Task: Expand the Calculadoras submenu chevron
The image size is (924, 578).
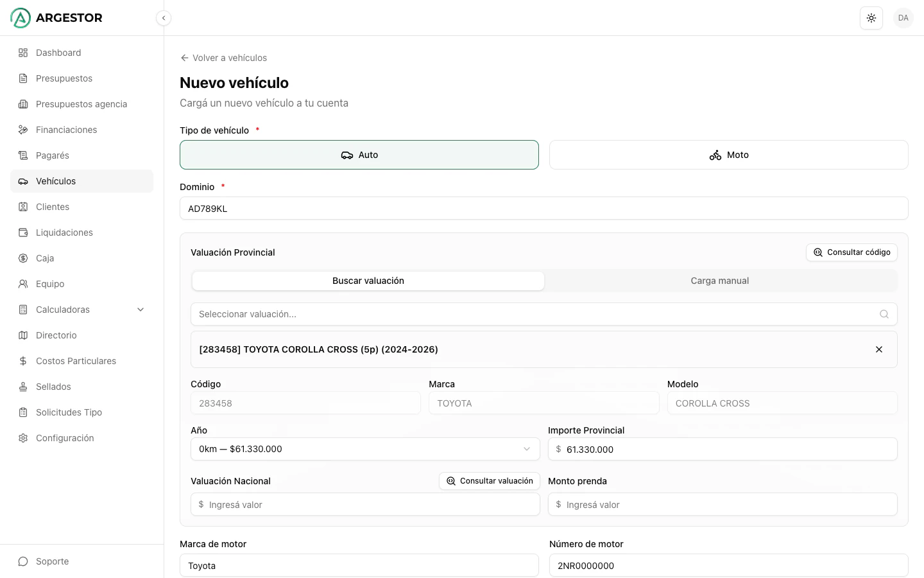Action: point(141,310)
